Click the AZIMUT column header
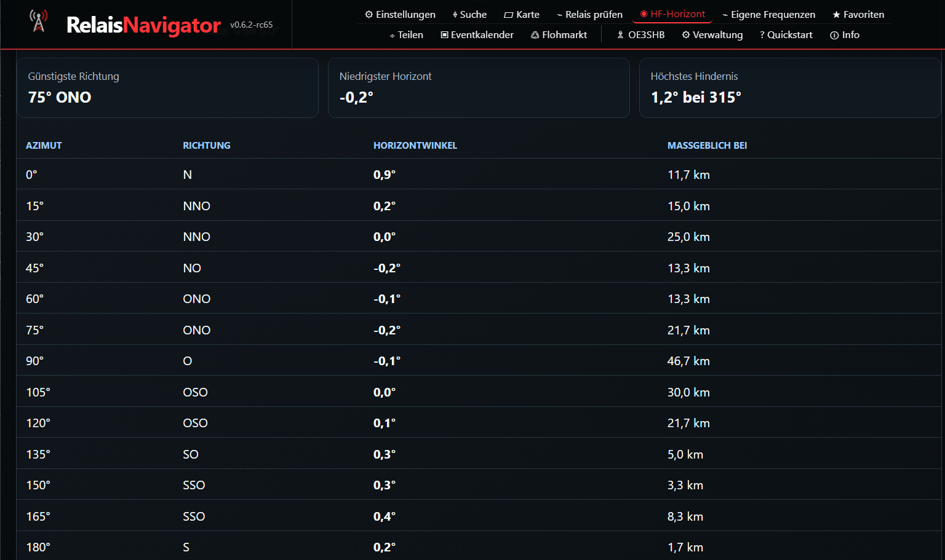 click(44, 145)
